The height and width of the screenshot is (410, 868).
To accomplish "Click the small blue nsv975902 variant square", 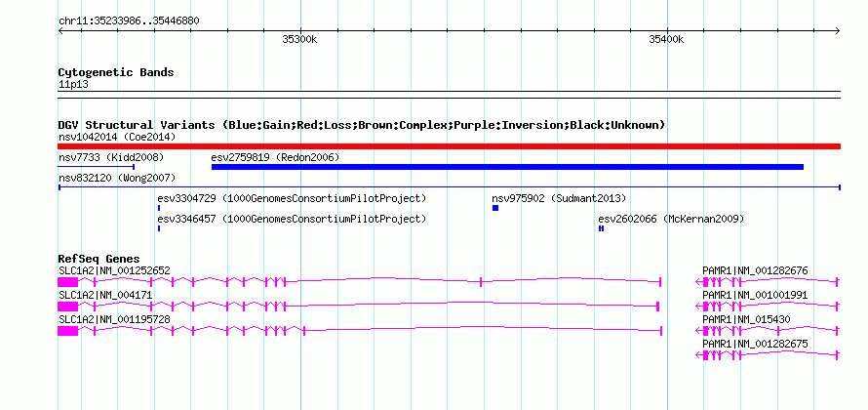I will pyautogui.click(x=495, y=208).
